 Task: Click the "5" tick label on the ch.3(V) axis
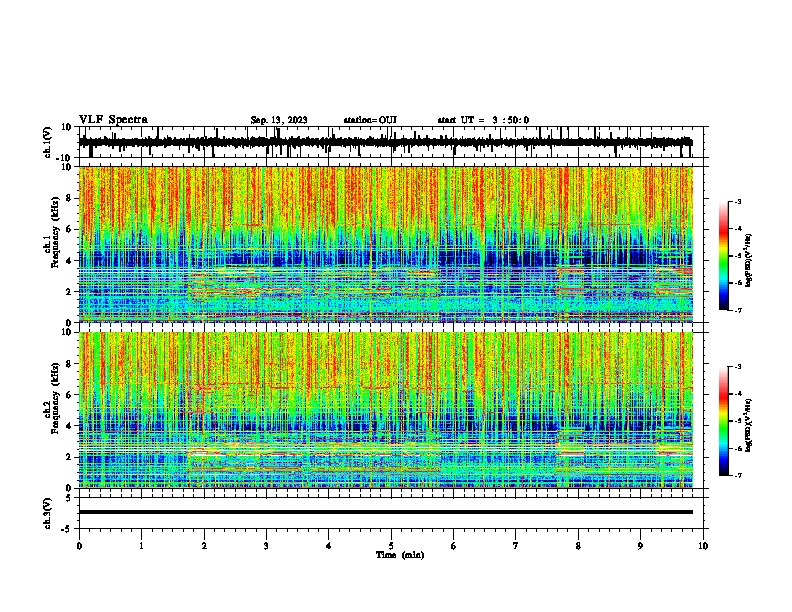pos(69,498)
